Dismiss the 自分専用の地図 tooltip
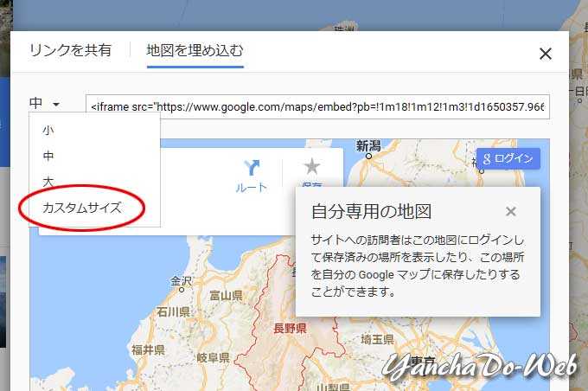 511,211
